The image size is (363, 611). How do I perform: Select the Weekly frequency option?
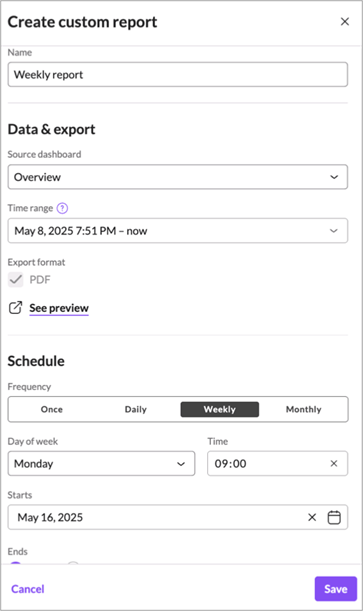tap(220, 409)
